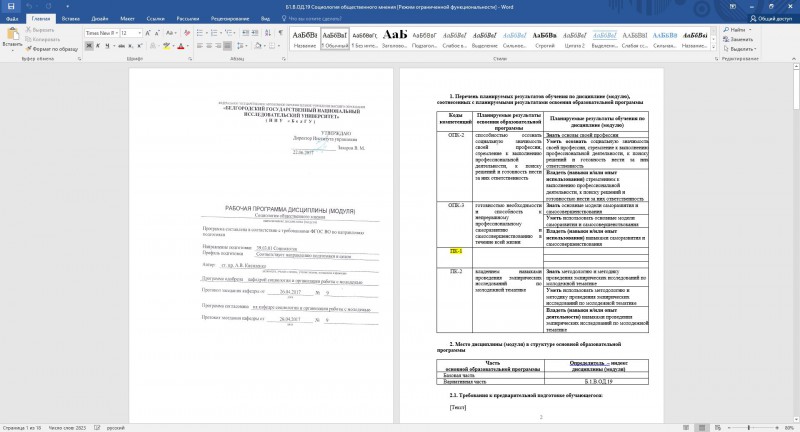The height and width of the screenshot is (432, 800).
Task: Toggle underline formatting (Ч)
Action: click(107, 46)
